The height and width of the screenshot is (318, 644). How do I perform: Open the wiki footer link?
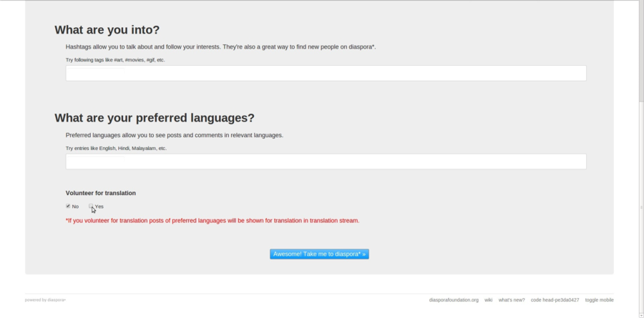(488, 300)
